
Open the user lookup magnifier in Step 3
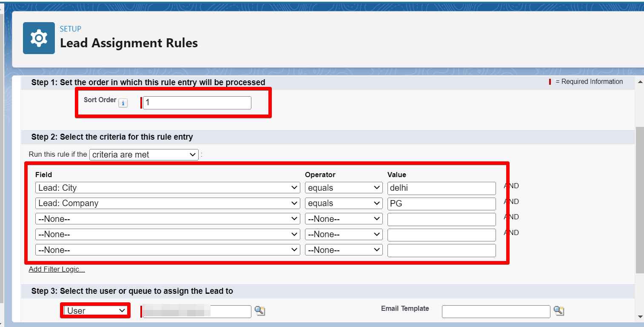[261, 311]
